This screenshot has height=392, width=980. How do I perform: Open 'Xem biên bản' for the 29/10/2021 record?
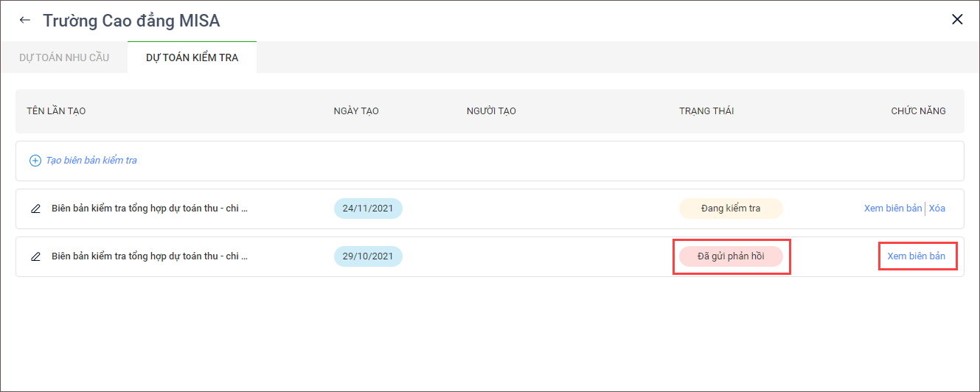click(x=916, y=256)
